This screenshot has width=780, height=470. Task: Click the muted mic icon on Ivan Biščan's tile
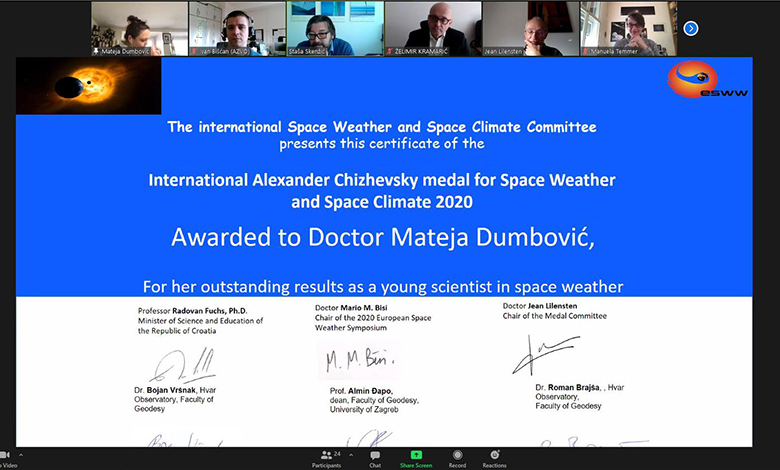click(x=194, y=51)
